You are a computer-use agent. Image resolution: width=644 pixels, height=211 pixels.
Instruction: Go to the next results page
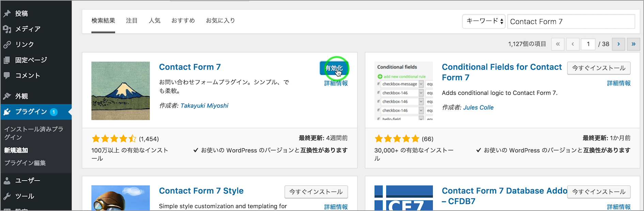coord(618,44)
